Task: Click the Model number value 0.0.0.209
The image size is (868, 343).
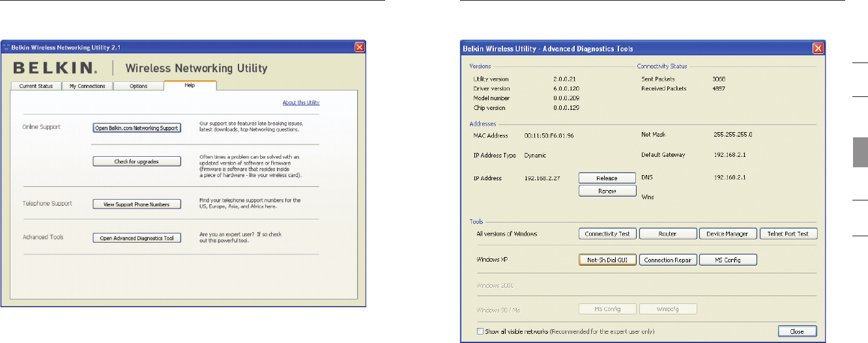Action: click(566, 98)
